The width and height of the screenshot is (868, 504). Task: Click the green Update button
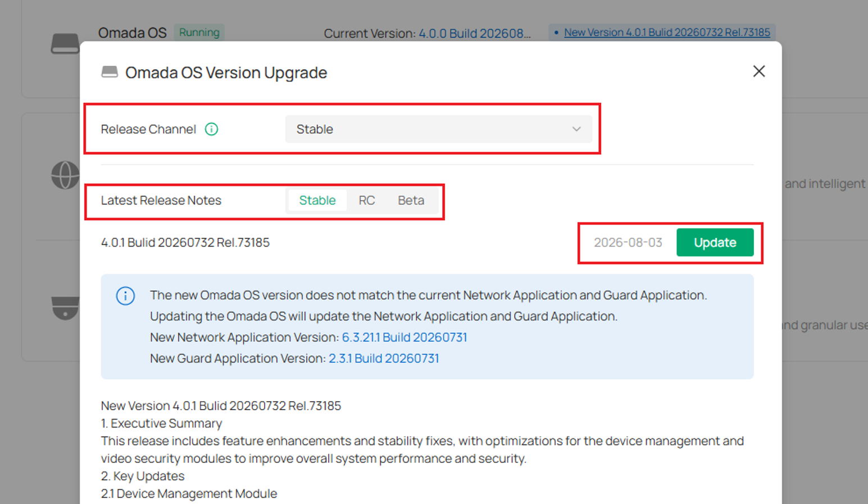(x=715, y=242)
